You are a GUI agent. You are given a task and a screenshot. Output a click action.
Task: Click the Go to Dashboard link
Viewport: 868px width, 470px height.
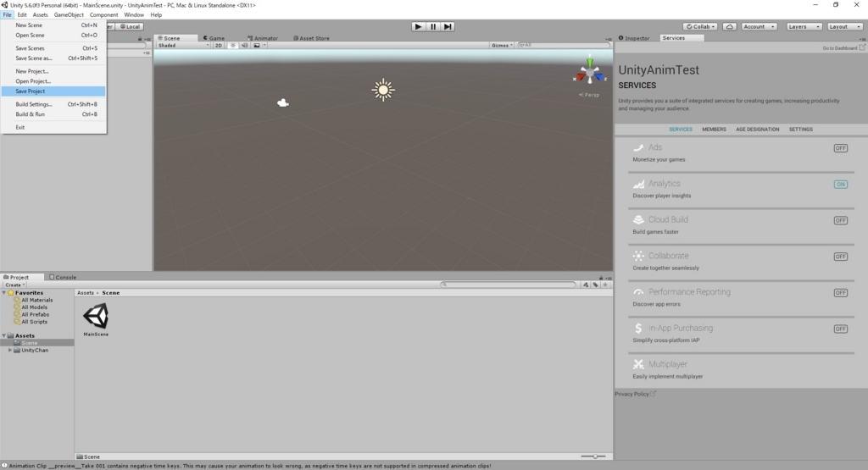tap(843, 48)
